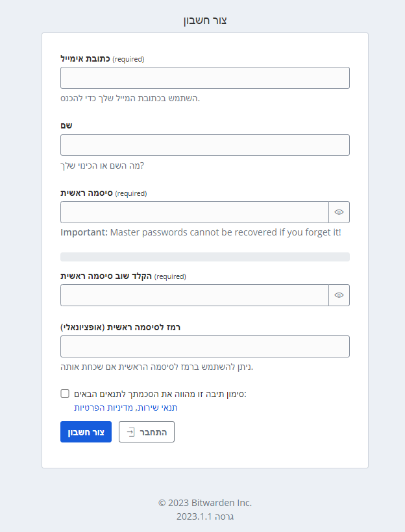Click the התחבר log in button
Viewport: 405px width, 532px height.
[147, 432]
